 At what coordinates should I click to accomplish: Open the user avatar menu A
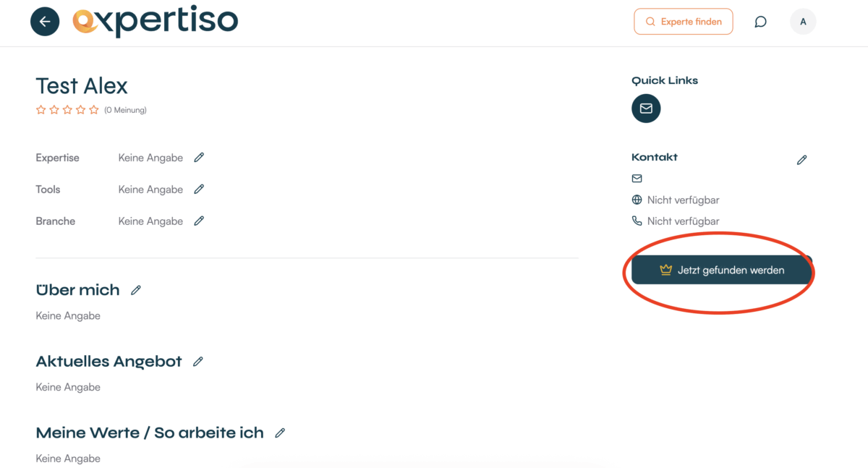click(x=803, y=22)
